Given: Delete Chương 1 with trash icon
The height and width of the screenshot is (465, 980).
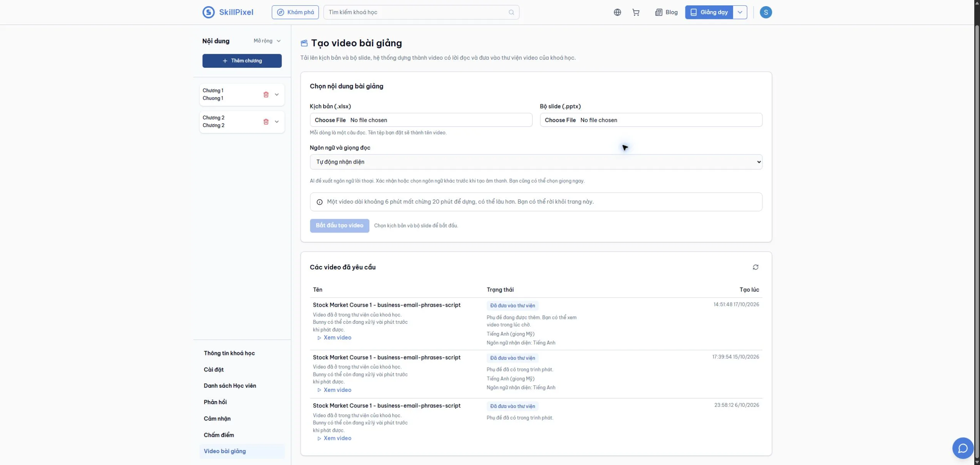Looking at the screenshot, I should coord(266,94).
